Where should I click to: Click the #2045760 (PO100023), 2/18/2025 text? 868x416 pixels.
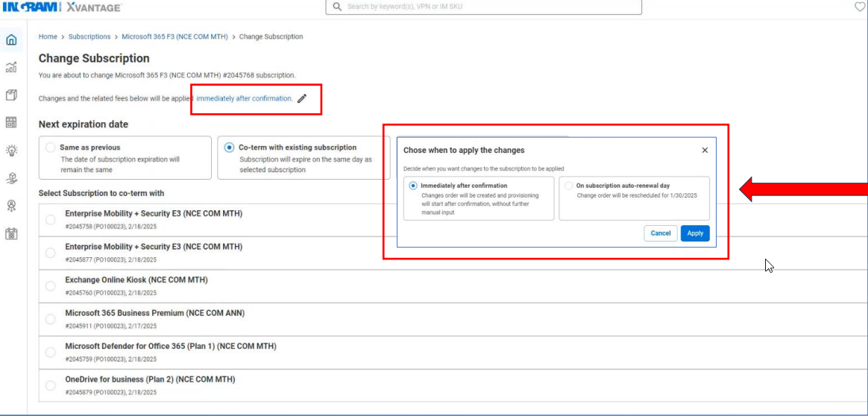point(110,293)
